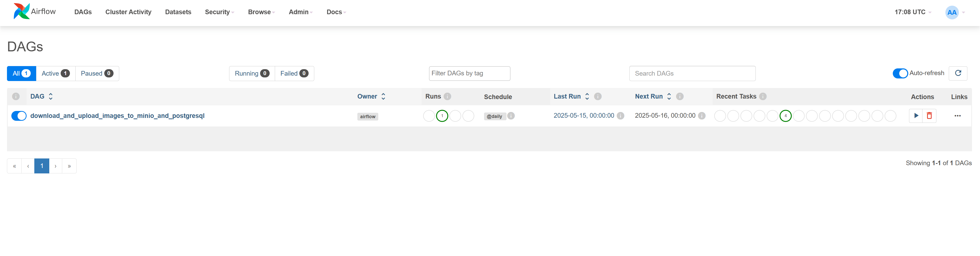Pause the download_and_upload_images DAG toggle
The width and height of the screenshot is (980, 256).
tap(19, 116)
